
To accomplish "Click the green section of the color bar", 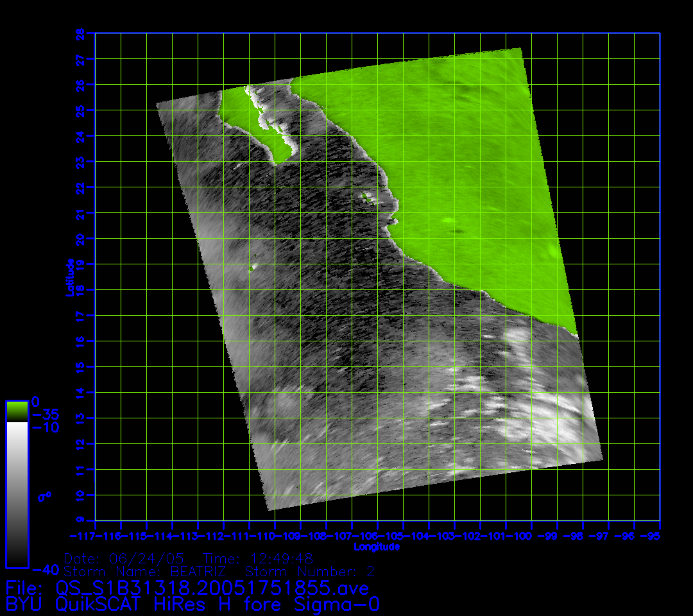I will (17, 411).
